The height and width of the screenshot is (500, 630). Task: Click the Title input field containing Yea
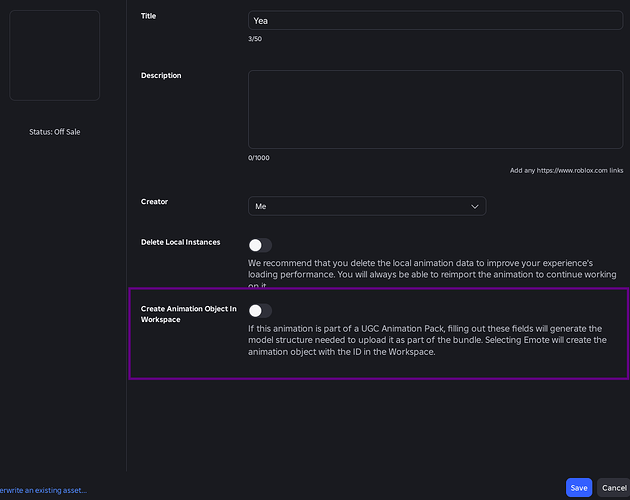tap(436, 20)
